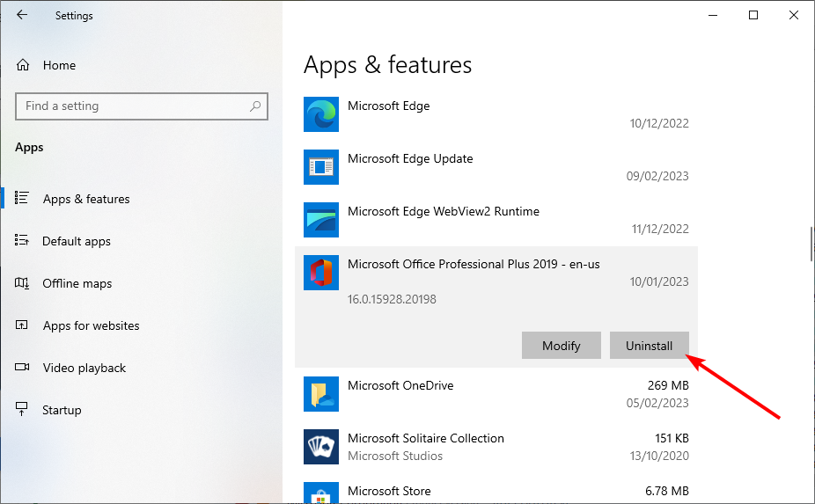The width and height of the screenshot is (815, 504).
Task: Select the Microsoft Edge Update entry
Action: point(410,158)
